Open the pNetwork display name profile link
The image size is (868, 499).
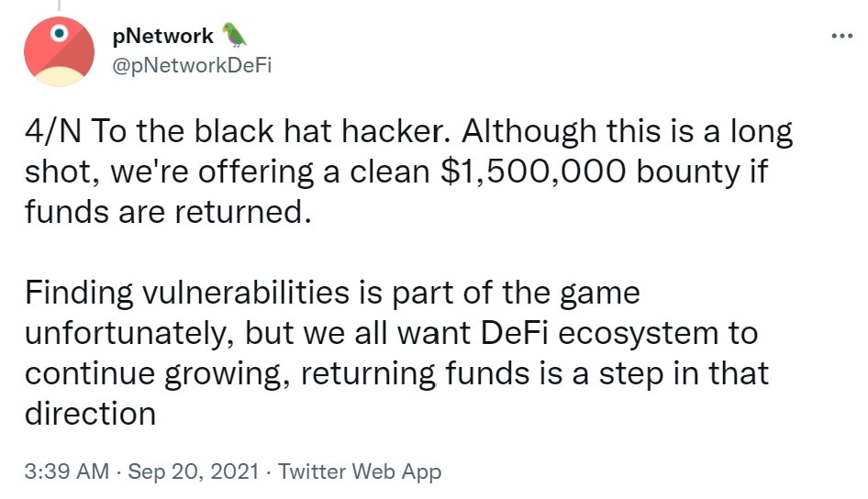(162, 37)
